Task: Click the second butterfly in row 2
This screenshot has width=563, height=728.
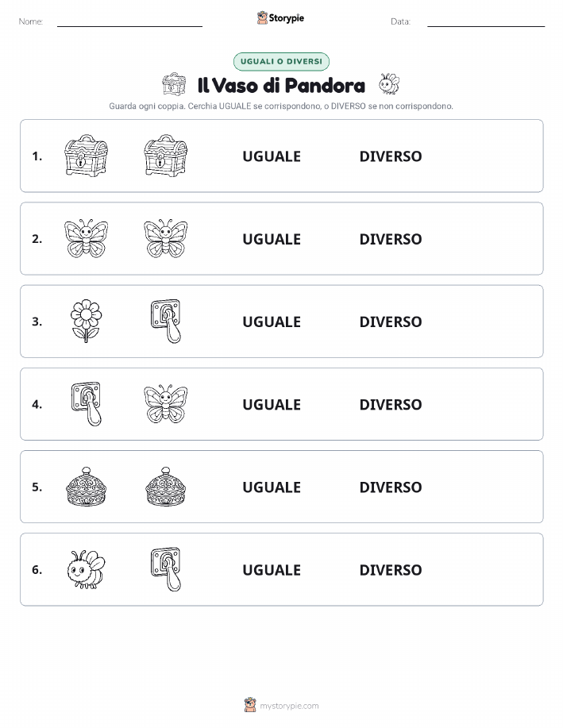Action: [x=166, y=239]
